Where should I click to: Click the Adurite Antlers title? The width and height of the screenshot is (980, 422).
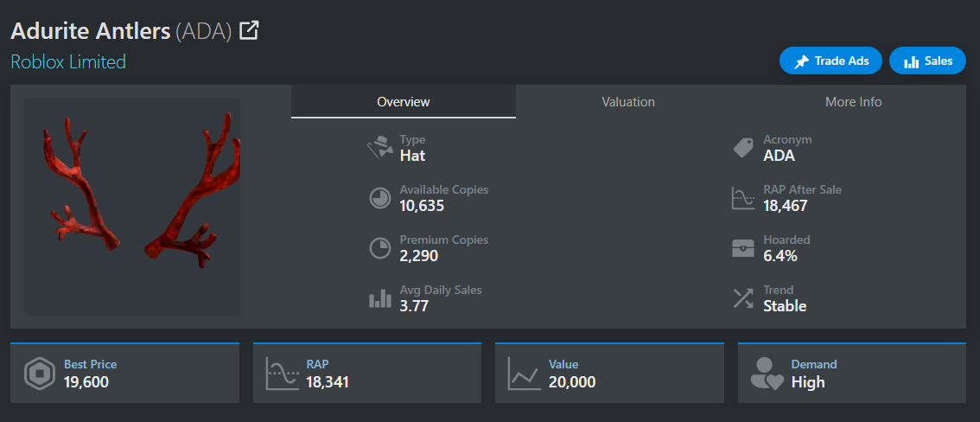(x=91, y=30)
